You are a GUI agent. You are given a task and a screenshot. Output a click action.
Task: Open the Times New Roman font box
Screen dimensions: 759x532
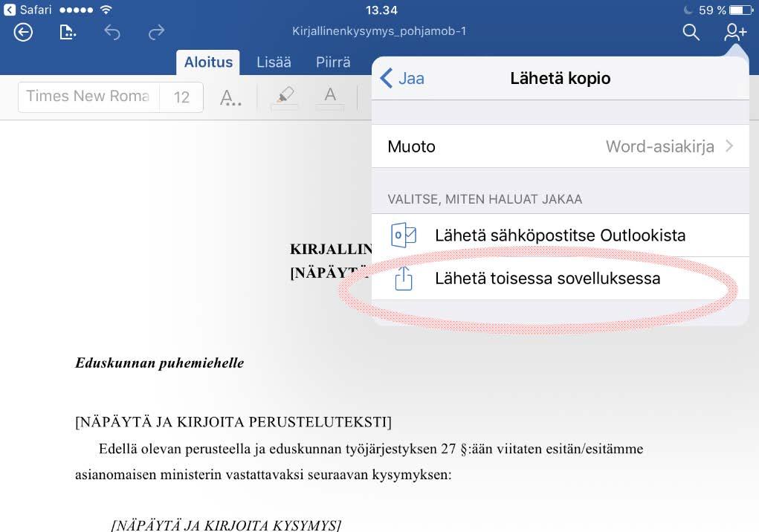(x=89, y=97)
